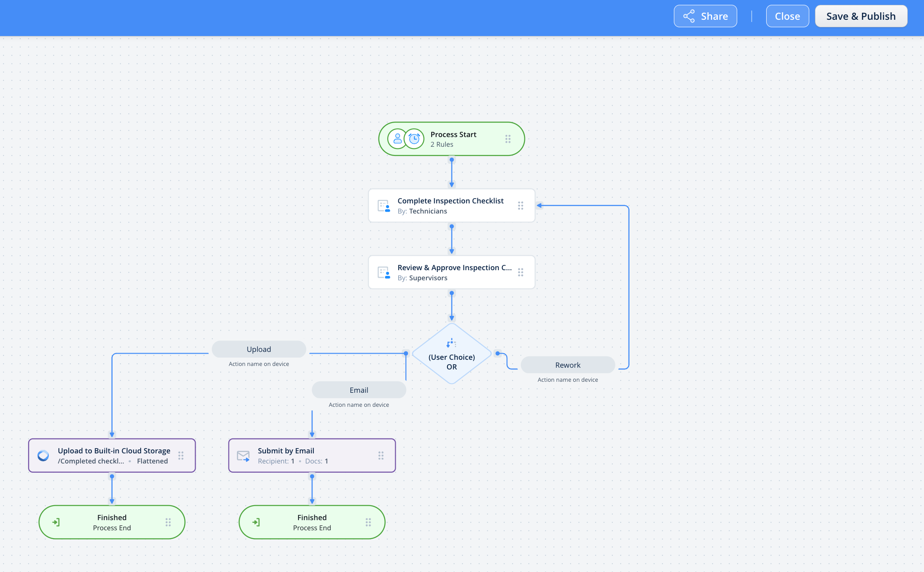Click the Review & Approve step form icon

(384, 273)
